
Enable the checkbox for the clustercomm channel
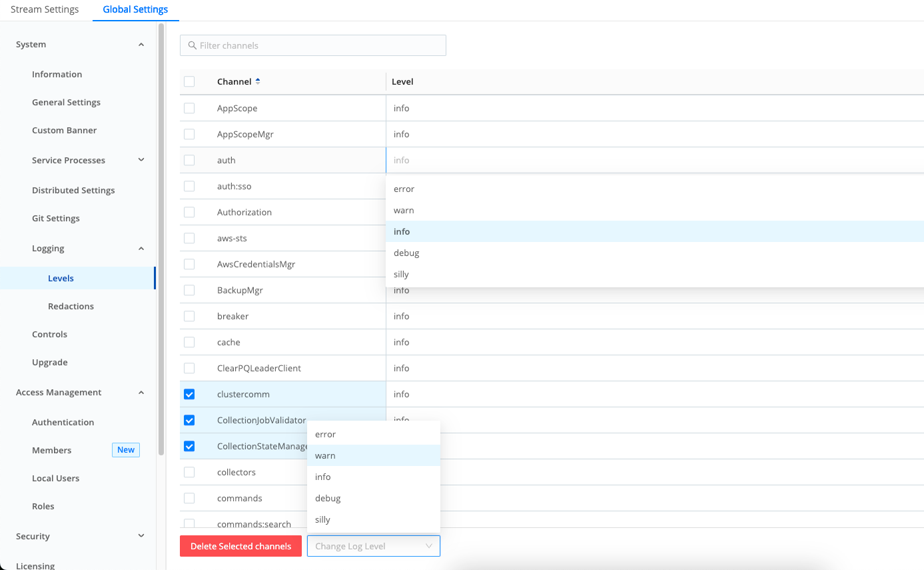pyautogui.click(x=189, y=394)
